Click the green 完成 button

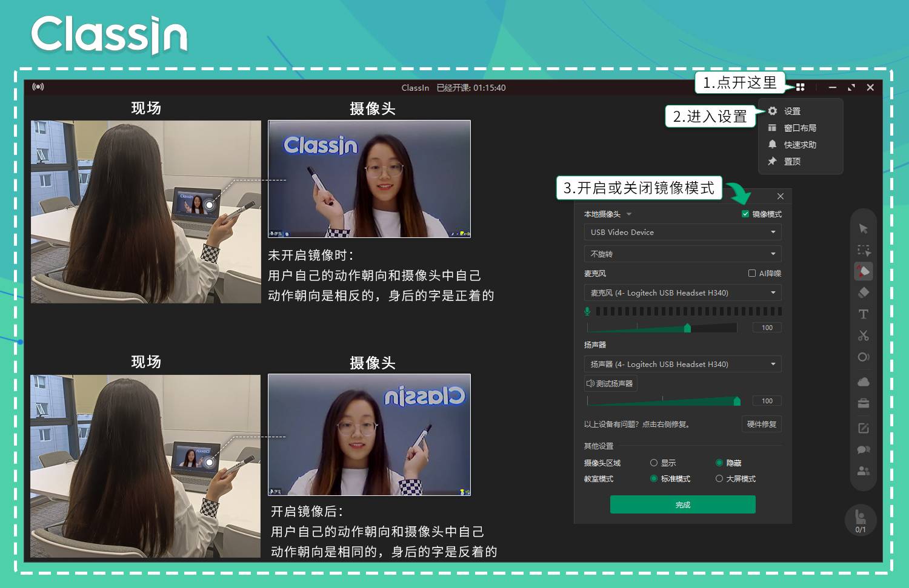point(682,504)
